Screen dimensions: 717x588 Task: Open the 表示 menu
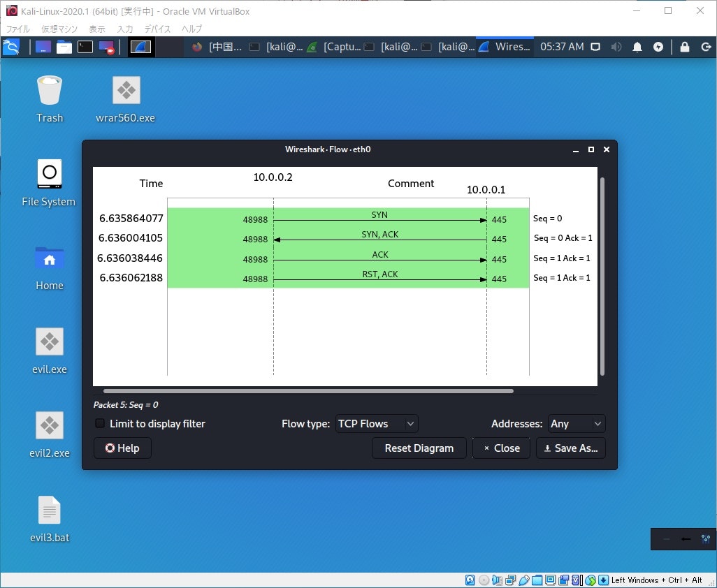click(97, 29)
